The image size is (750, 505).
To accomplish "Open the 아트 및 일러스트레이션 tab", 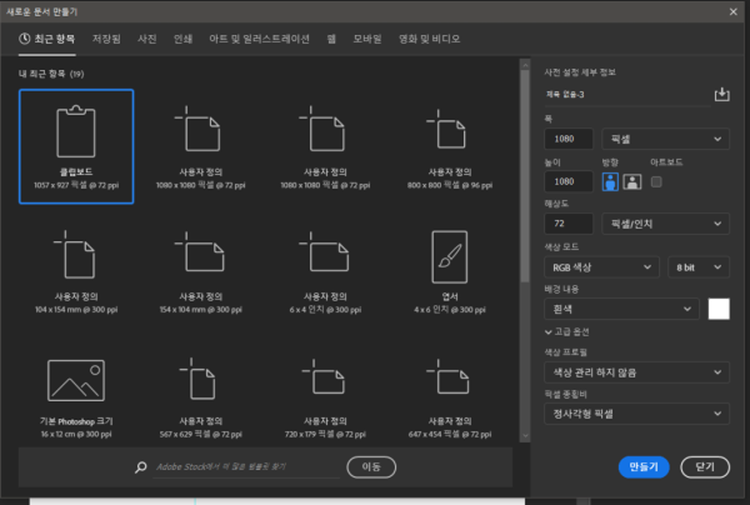I will click(x=259, y=39).
